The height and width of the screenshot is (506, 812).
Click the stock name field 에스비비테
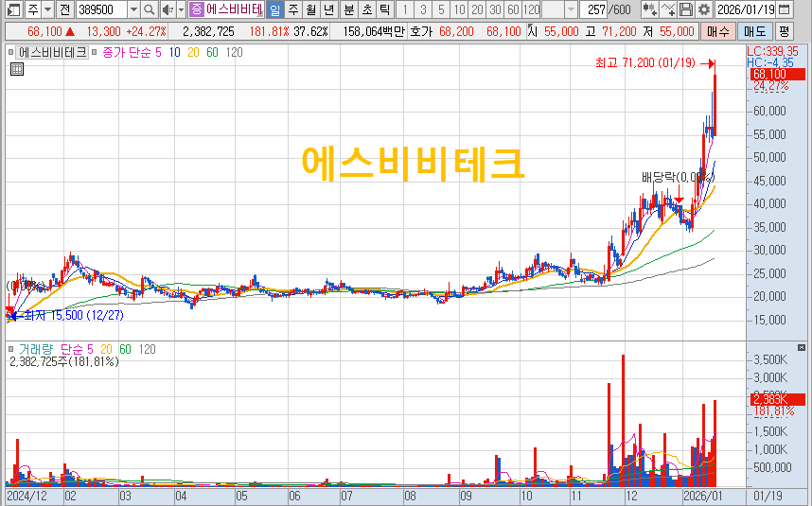click(234, 9)
